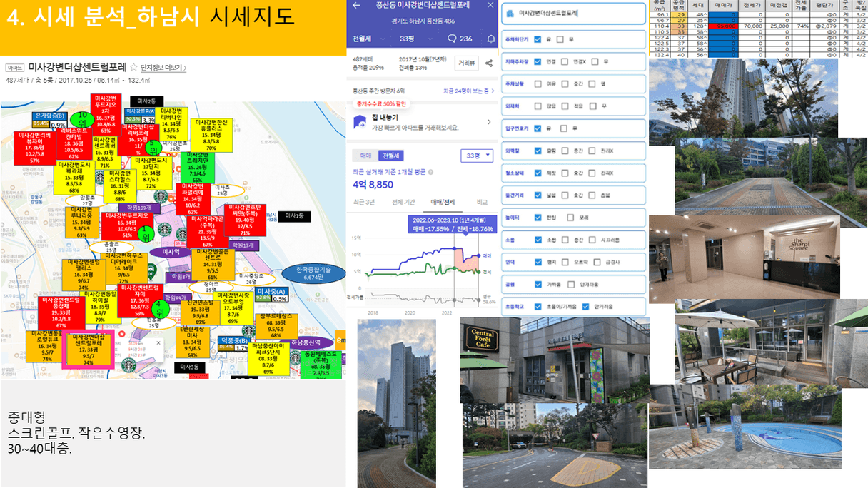The width and height of the screenshot is (868, 488).
Task: Check 유 in the 주차차단기 row
Action: [538, 39]
